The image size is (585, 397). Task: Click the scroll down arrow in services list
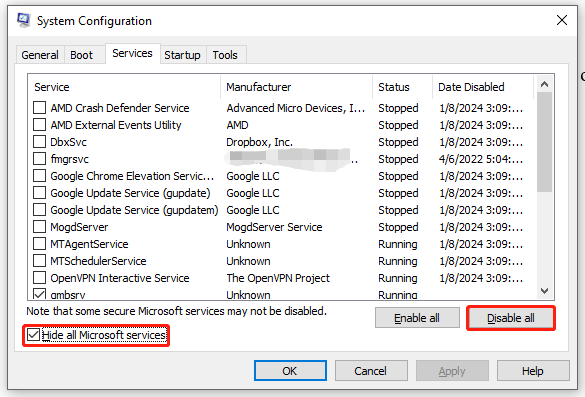(544, 291)
